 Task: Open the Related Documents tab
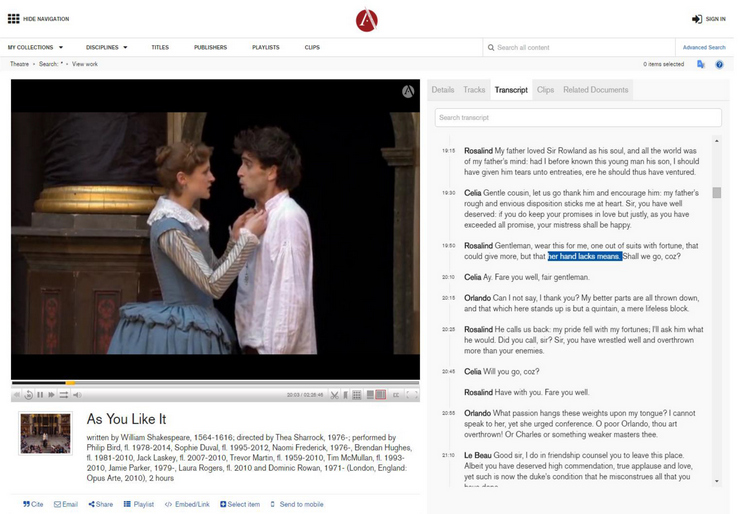point(595,90)
